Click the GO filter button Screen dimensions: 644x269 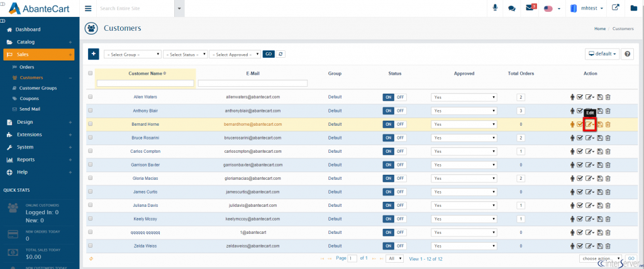click(x=269, y=54)
